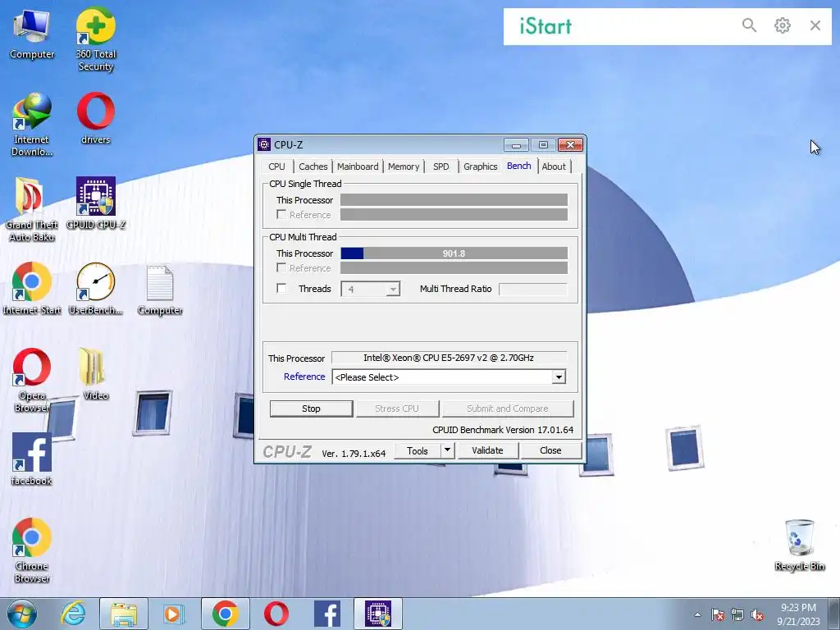
Task: Open the Computer text file icon
Action: point(160,290)
